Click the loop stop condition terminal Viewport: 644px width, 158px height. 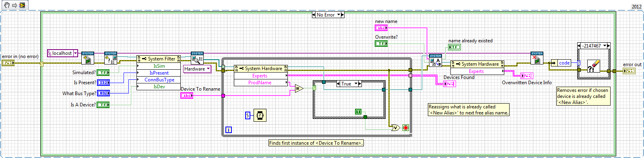point(406,128)
